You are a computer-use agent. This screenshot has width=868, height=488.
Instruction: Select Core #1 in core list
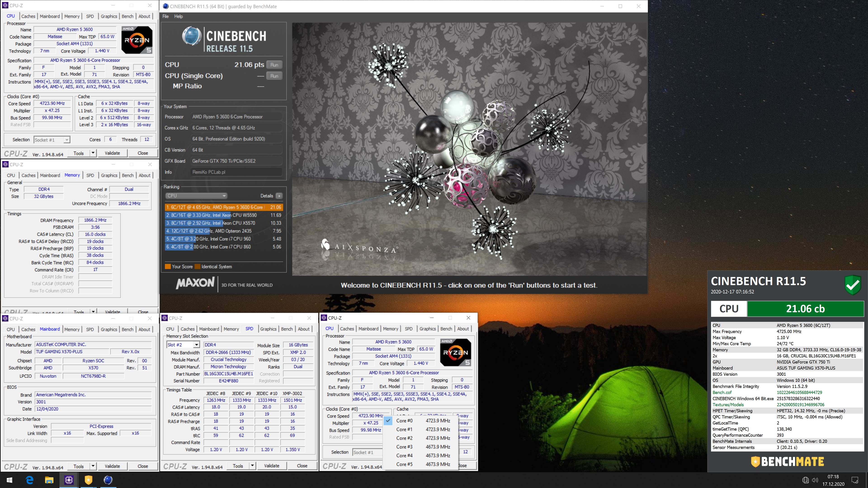420,429
